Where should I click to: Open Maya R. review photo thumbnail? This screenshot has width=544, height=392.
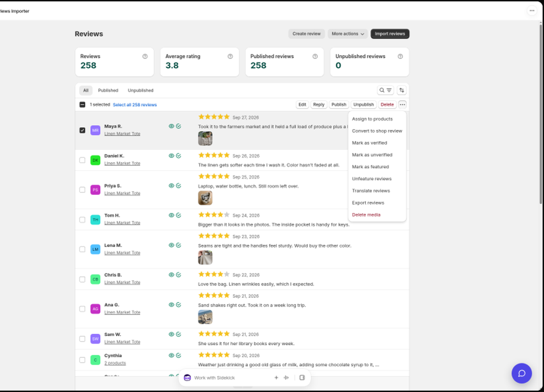tap(205, 139)
